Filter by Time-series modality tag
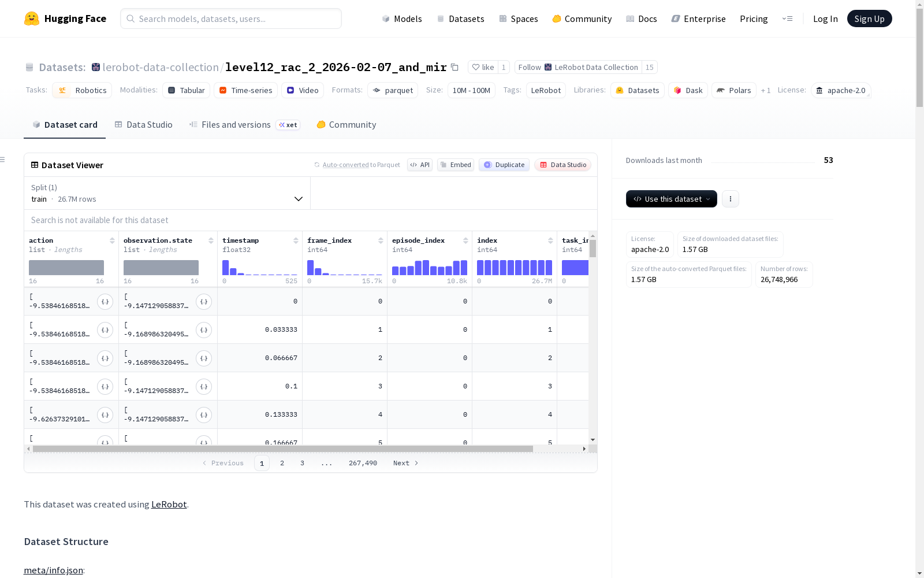924x578 pixels. [245, 90]
